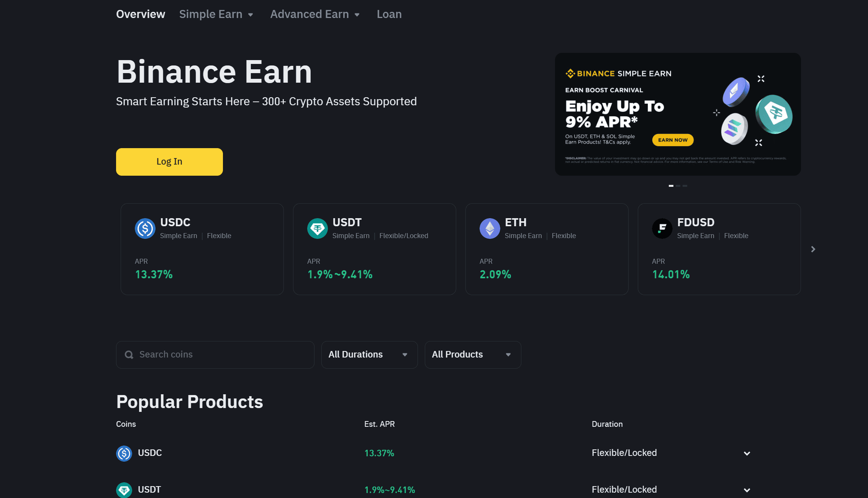
Task: Open the All Durations dropdown
Action: 369,354
